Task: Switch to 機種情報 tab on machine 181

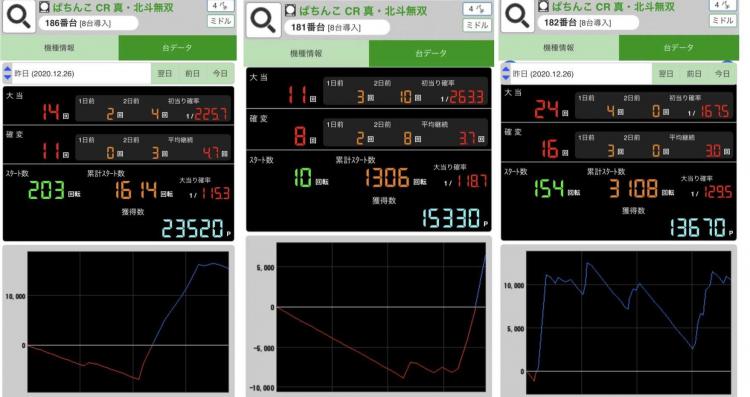Action: [x=306, y=54]
